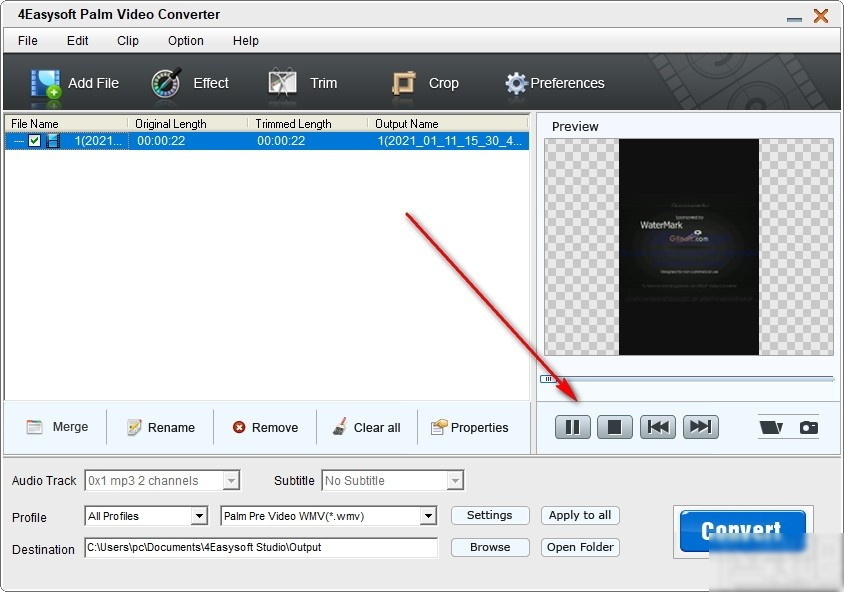Open the Help menu
This screenshot has width=844, height=592.
point(245,41)
